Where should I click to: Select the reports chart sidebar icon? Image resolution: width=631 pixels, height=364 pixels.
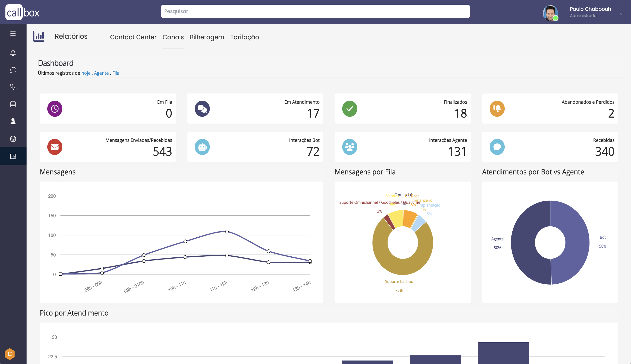[13, 156]
